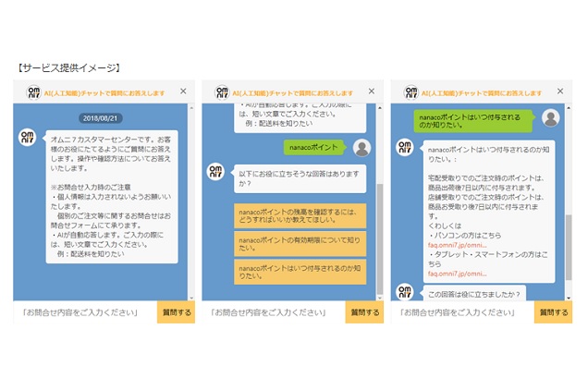Image resolution: width=588 pixels, height=390 pixels.
Task: Click 以下にお役に立ちそうな回答はありますか message
Action: 300,178
